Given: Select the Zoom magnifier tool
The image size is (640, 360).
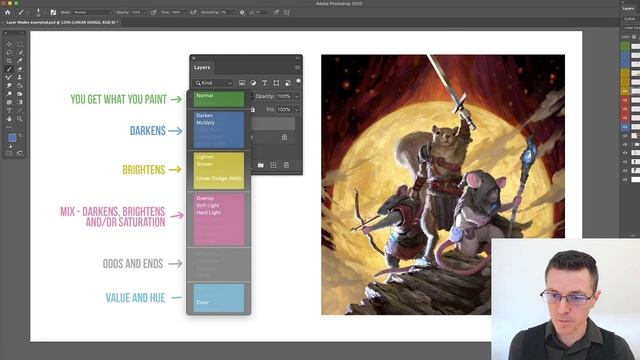Looking at the screenshot, I should [20, 119].
